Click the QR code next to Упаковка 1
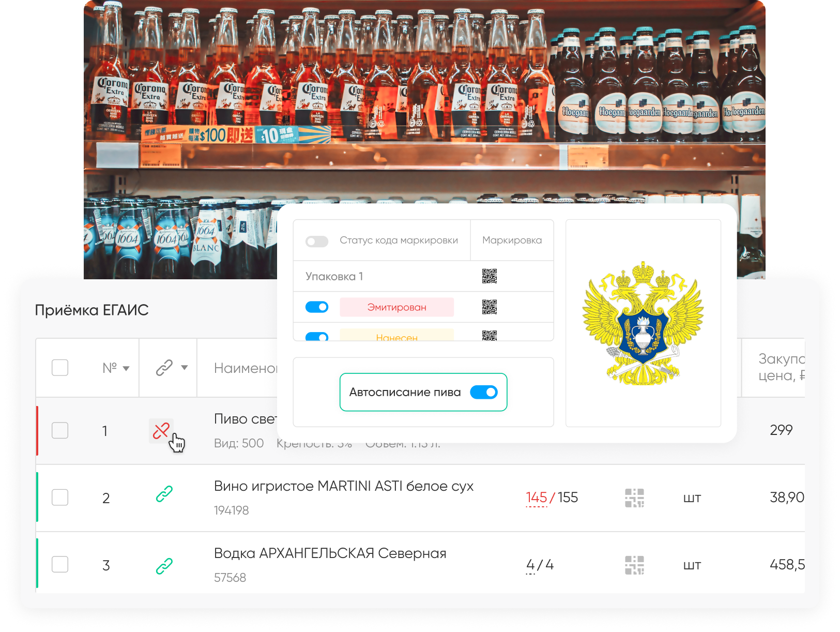 tap(490, 276)
